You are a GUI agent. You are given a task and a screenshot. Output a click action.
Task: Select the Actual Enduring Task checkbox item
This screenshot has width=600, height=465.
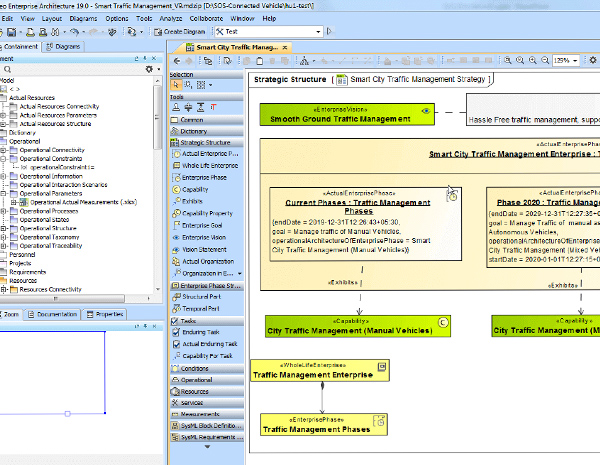pos(209,344)
